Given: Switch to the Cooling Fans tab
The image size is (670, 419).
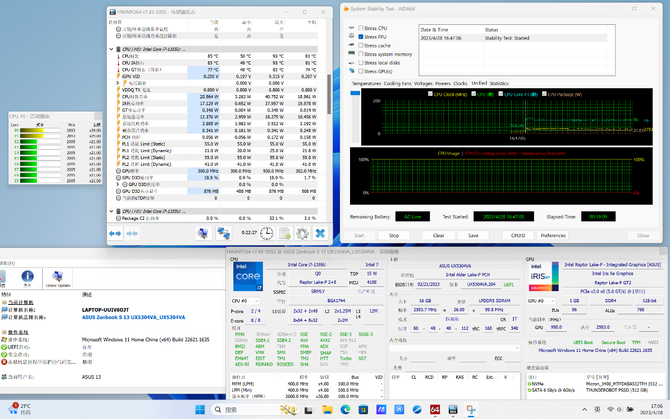Looking at the screenshot, I should point(397,83).
